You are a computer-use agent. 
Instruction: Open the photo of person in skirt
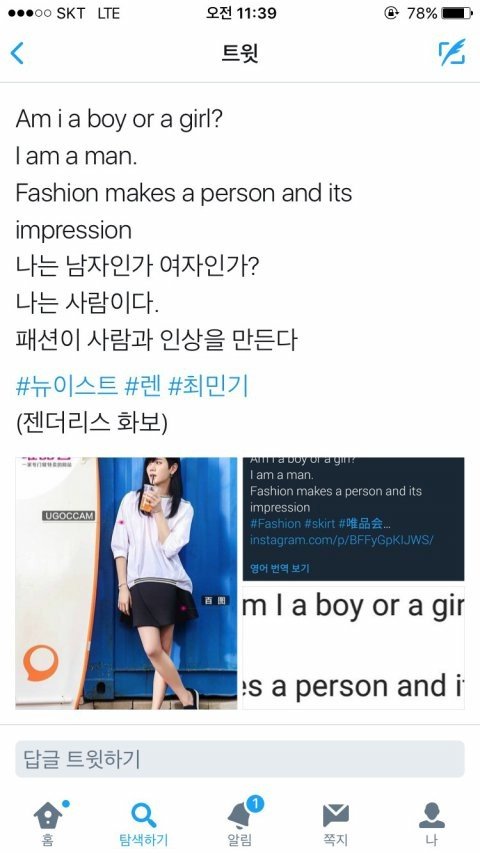tap(126, 583)
